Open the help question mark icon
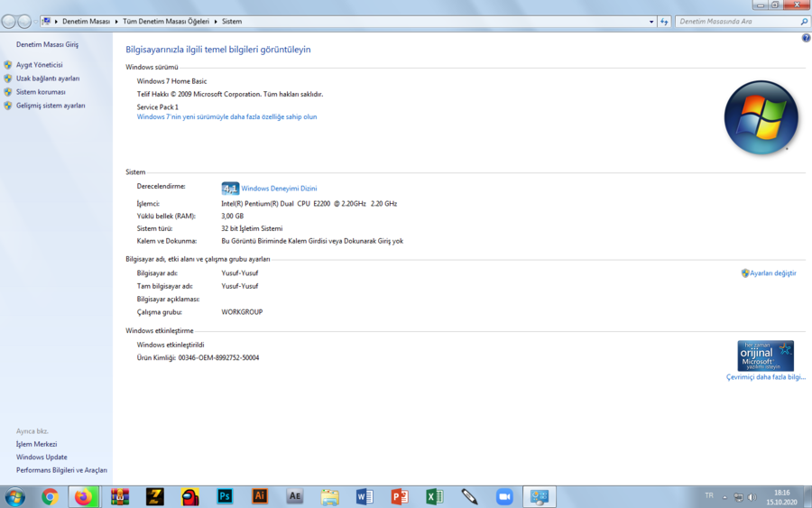The width and height of the screenshot is (812, 508). click(807, 38)
